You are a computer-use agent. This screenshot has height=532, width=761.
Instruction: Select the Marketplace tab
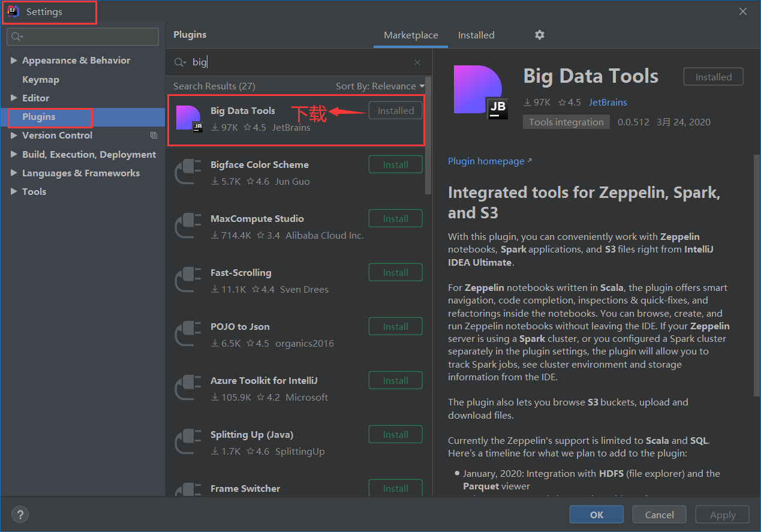[410, 35]
